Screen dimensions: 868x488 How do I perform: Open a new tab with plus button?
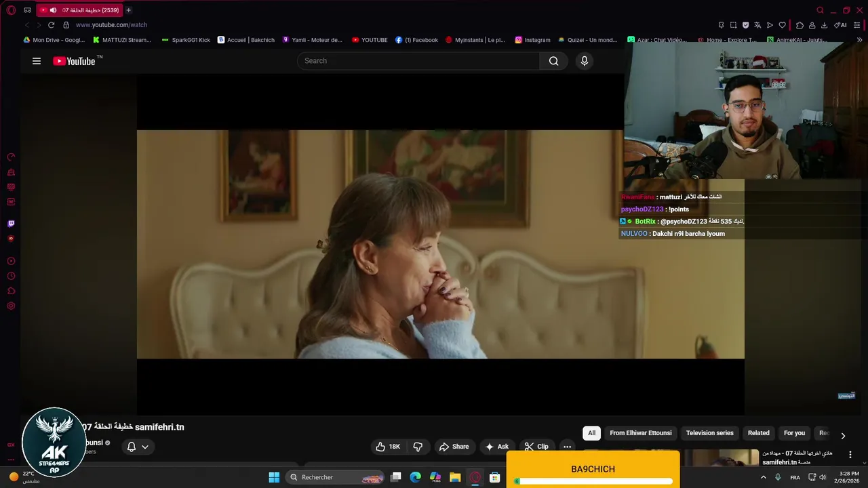(x=128, y=10)
